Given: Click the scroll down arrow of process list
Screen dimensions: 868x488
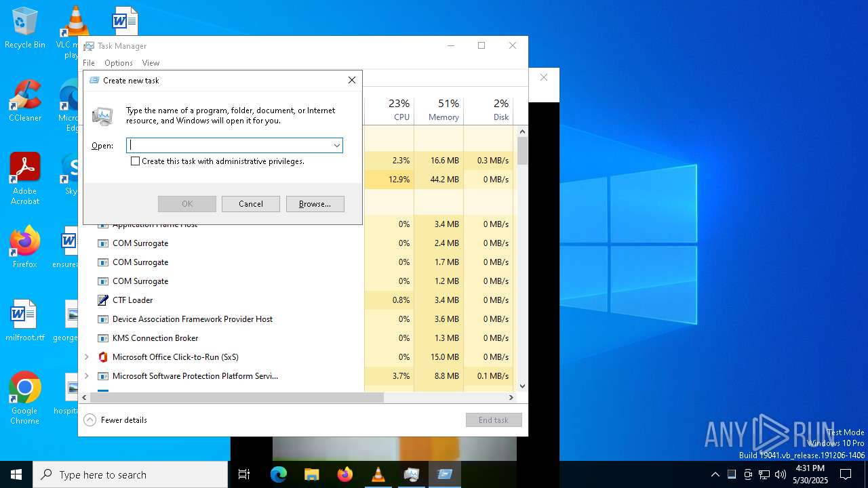Looking at the screenshot, I should [x=522, y=386].
